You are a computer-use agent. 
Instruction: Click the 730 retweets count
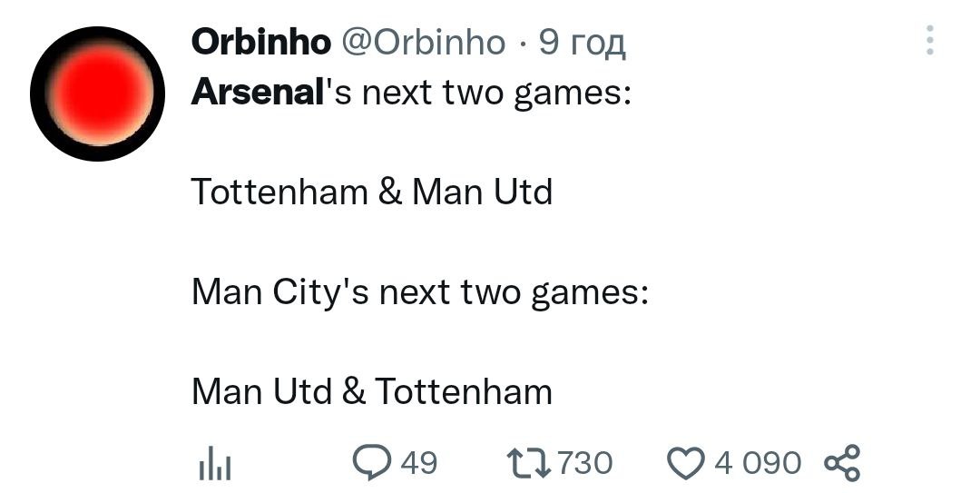[584, 463]
